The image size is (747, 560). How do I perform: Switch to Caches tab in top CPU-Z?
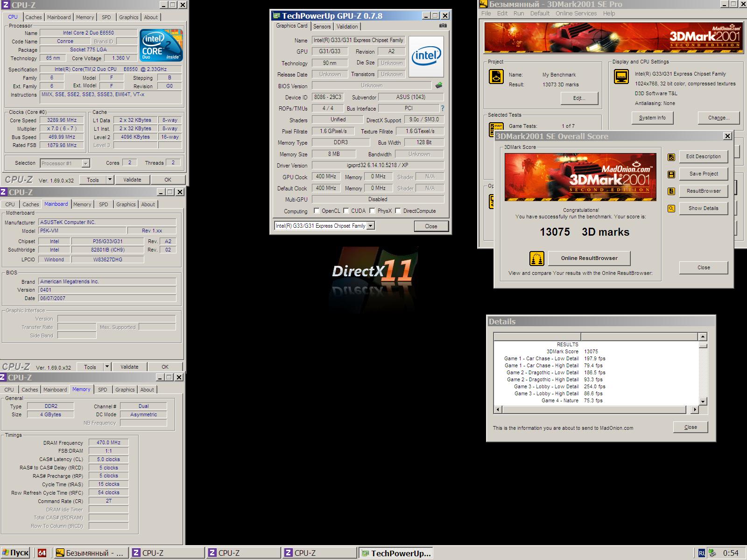coord(34,17)
